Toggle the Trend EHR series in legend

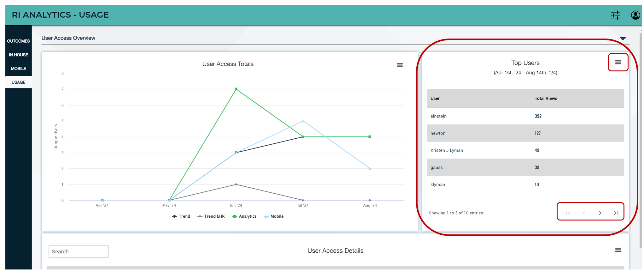(211, 216)
